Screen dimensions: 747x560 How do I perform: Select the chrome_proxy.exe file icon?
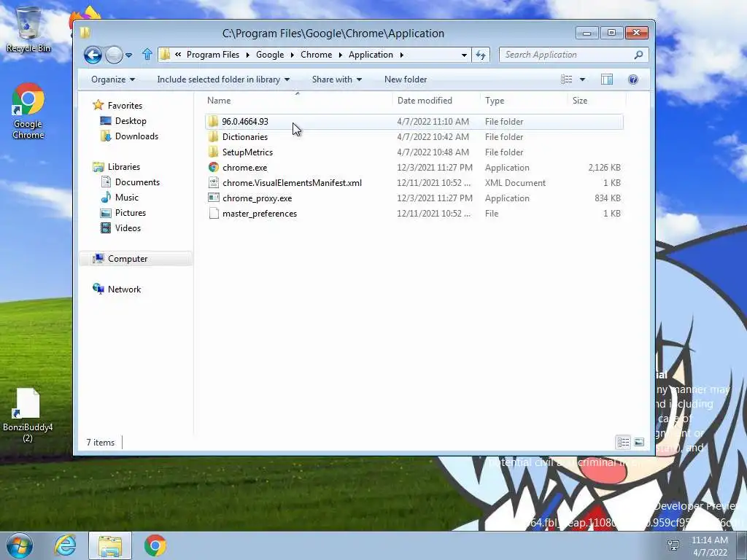point(214,198)
